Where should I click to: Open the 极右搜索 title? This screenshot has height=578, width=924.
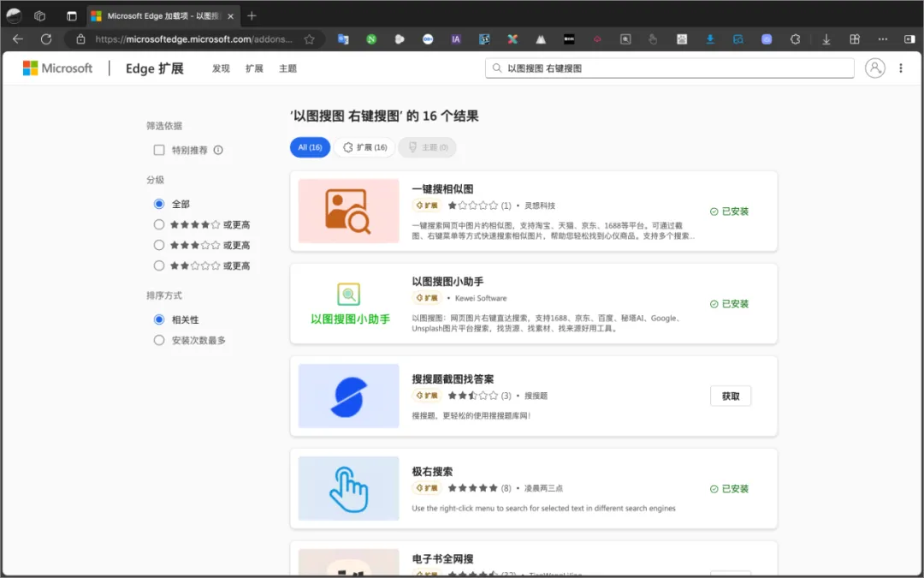[x=432, y=471]
